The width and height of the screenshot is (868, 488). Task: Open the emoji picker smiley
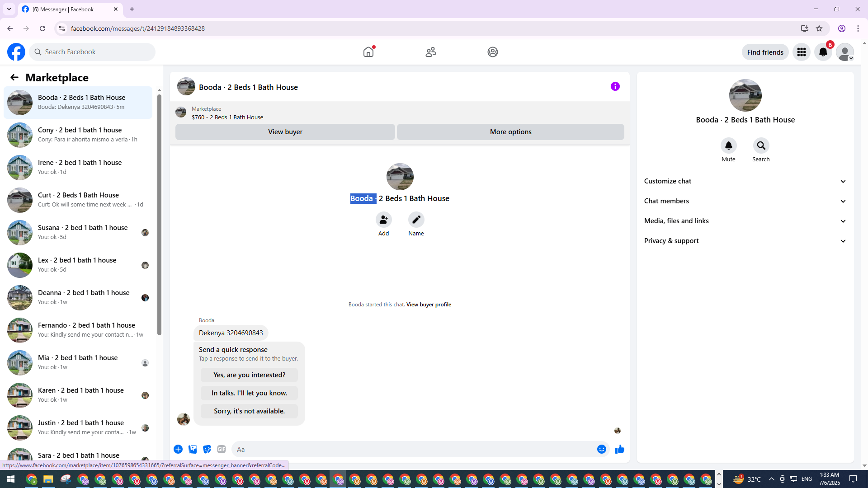(x=601, y=449)
